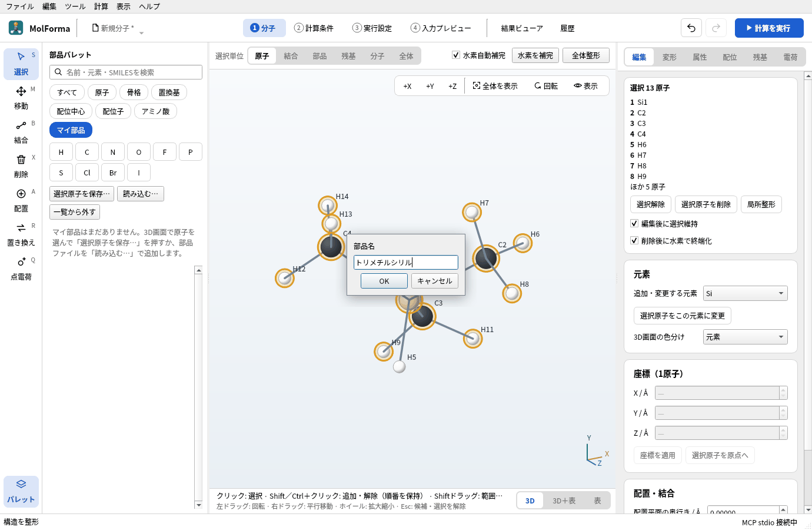The width and height of the screenshot is (812, 530).
Task: Increase the Z / Å spinner value
Action: (x=783, y=429)
